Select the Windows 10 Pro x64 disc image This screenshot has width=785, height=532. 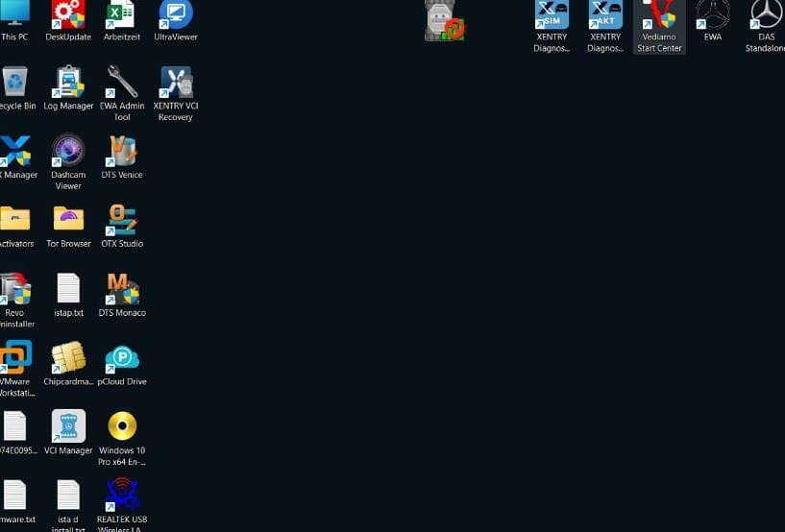[122, 439]
